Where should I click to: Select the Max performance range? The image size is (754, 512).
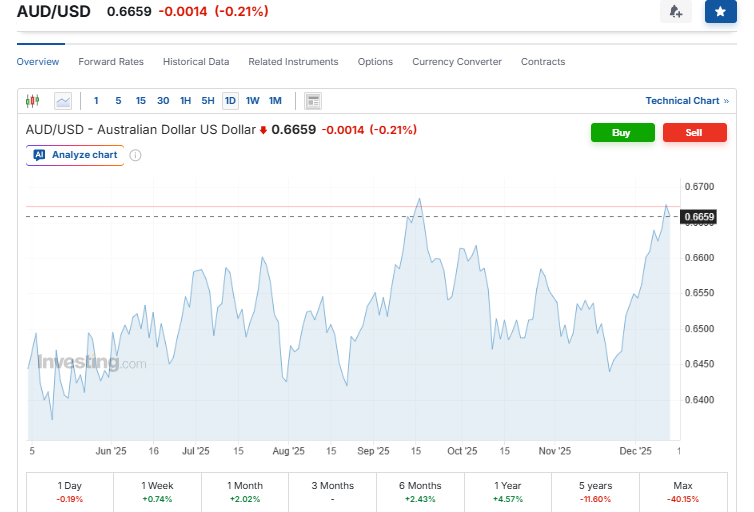[683, 492]
